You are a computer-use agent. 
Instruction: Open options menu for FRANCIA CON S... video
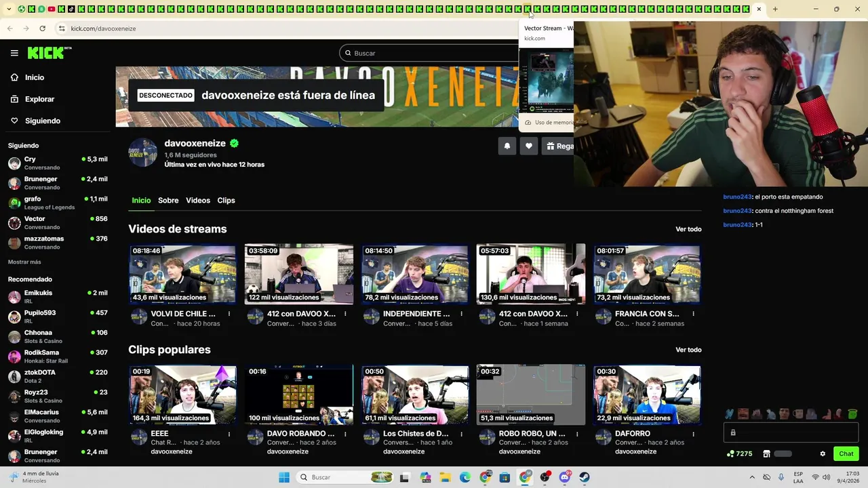click(x=693, y=314)
